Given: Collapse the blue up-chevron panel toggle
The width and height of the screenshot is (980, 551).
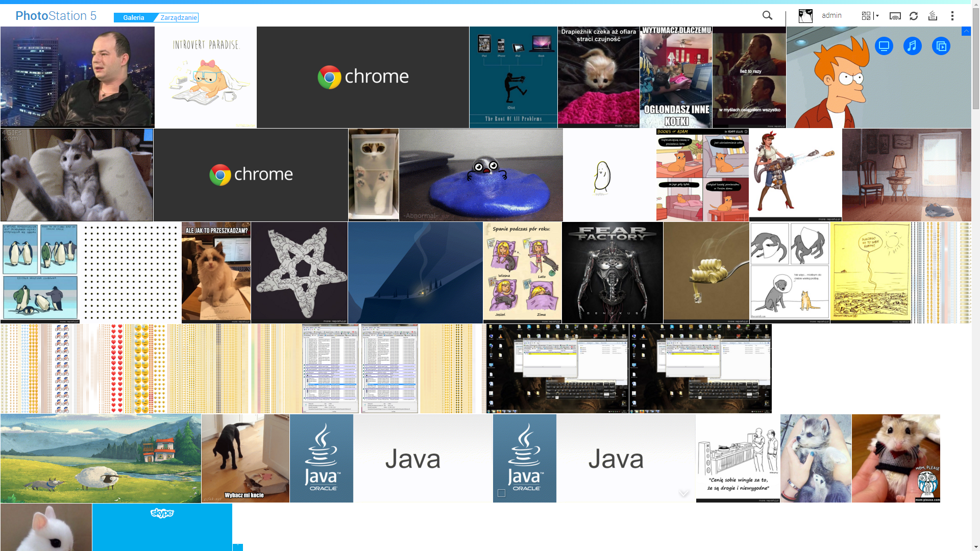Looking at the screenshot, I should [x=966, y=31].
